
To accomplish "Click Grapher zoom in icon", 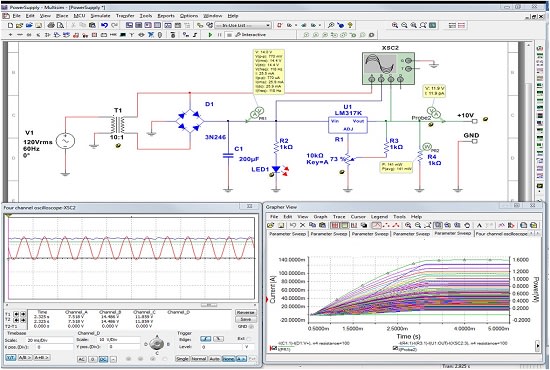I will point(408,225).
